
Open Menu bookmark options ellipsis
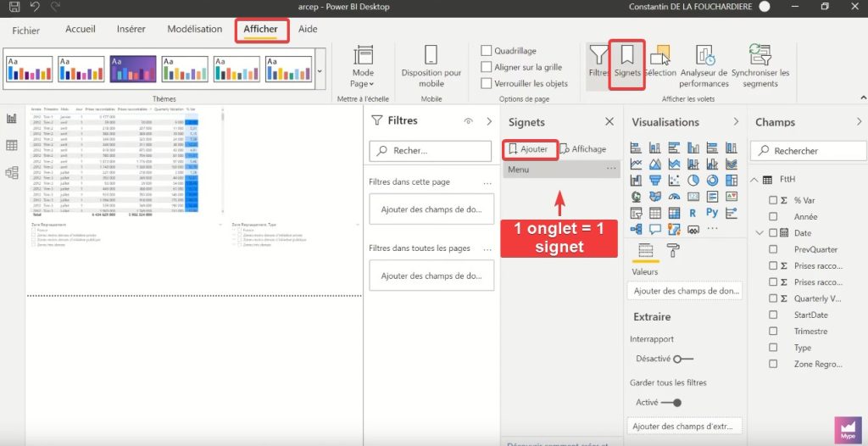click(611, 169)
